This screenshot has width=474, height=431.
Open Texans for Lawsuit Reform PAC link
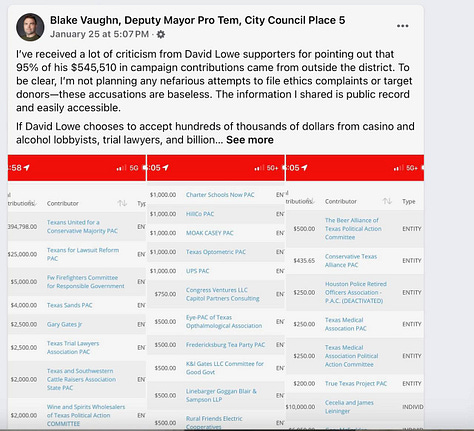point(83,254)
